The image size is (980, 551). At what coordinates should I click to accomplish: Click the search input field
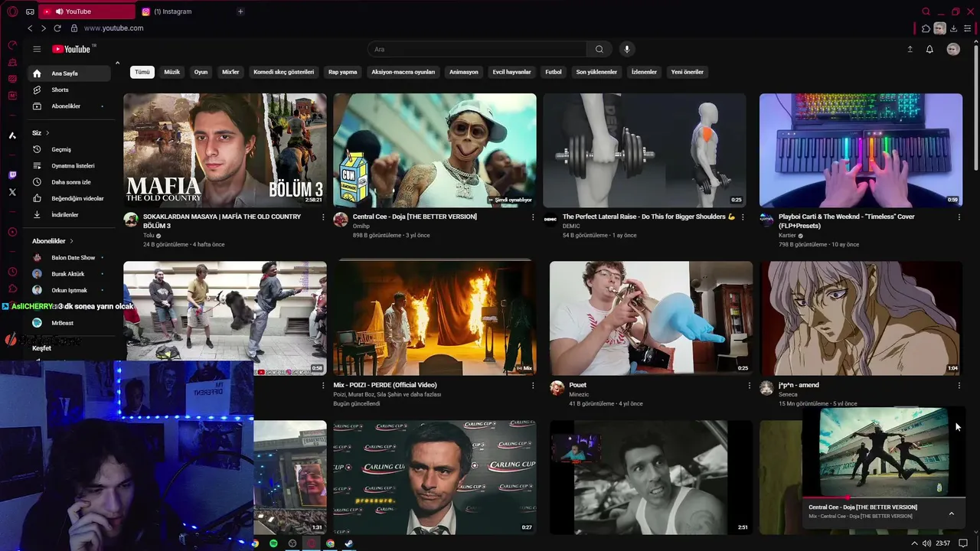point(477,49)
